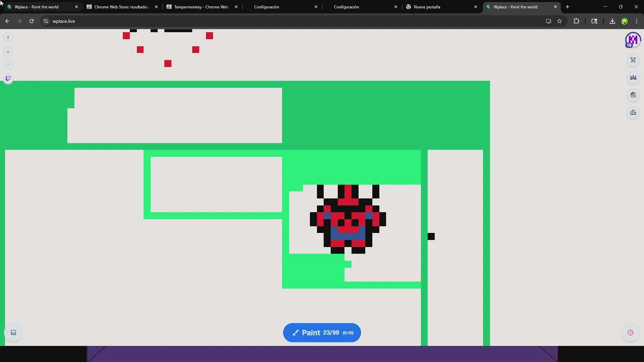The width and height of the screenshot is (644, 362).
Task: Close the Tampermonkey tab
Action: 236,7
